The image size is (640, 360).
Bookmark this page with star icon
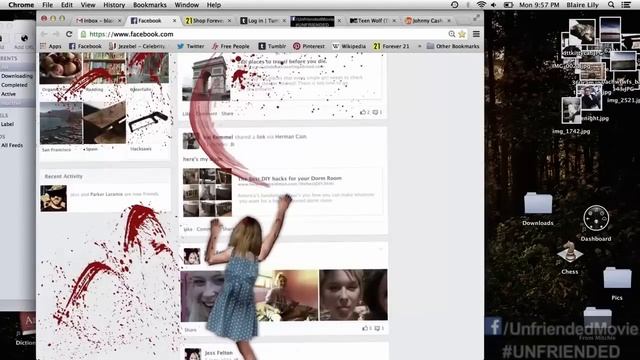(462, 34)
